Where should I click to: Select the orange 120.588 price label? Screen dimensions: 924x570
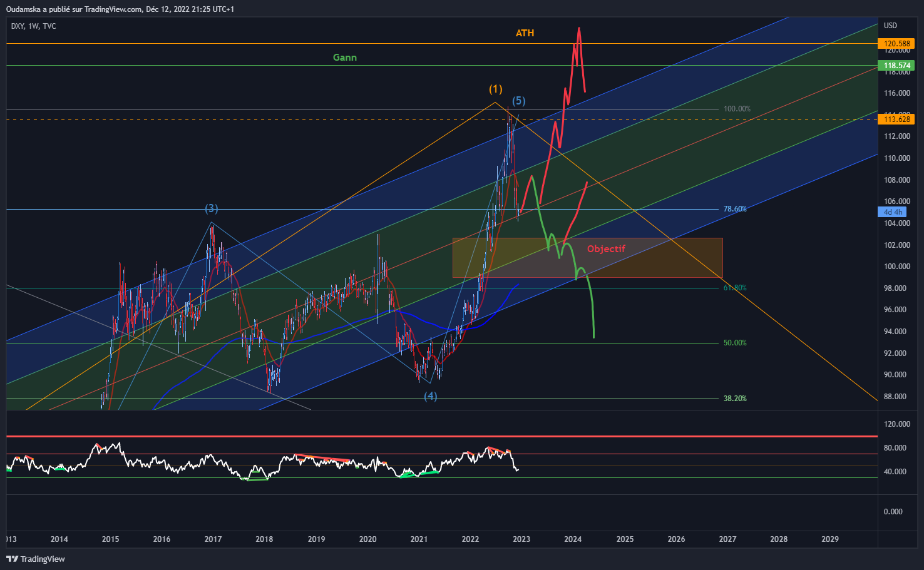point(896,44)
